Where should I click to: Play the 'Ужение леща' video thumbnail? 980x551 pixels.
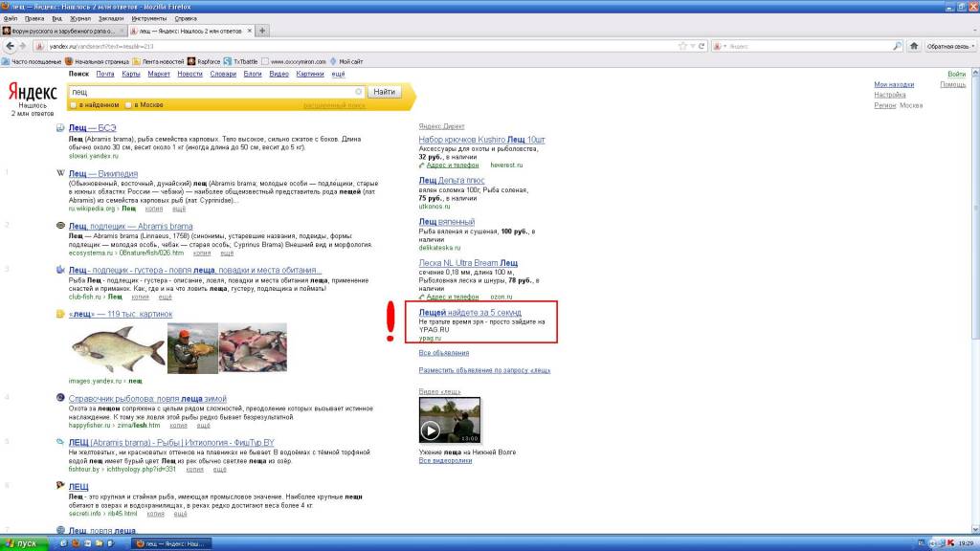tap(450, 420)
